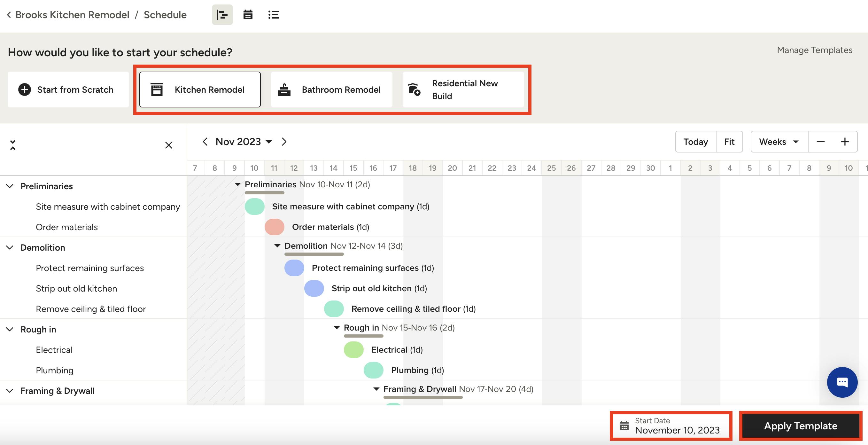
Task: Switch to the list view icon
Action: coord(273,14)
